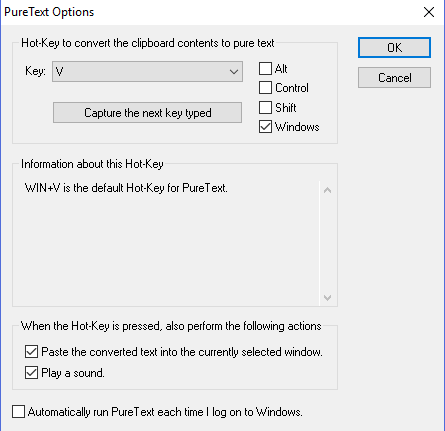
Task: Click the Play a sound label
Action: point(73,373)
